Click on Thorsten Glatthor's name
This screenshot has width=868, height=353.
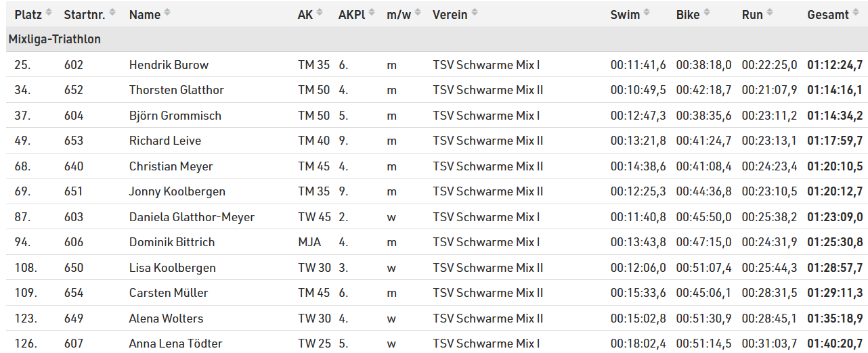point(176,90)
